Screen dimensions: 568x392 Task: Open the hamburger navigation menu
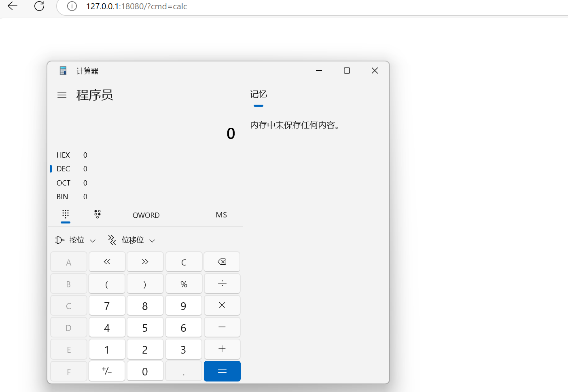tap(62, 95)
